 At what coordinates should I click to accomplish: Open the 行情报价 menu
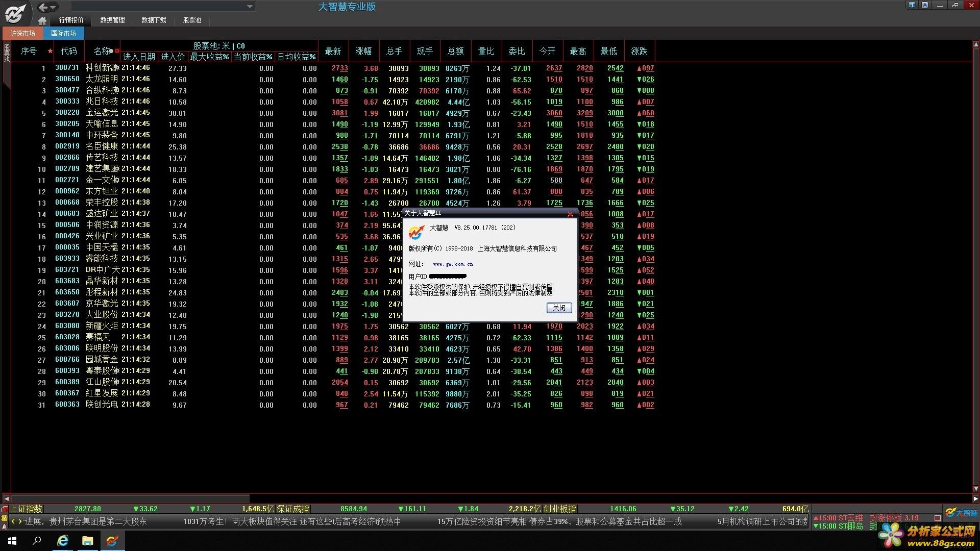pos(71,20)
